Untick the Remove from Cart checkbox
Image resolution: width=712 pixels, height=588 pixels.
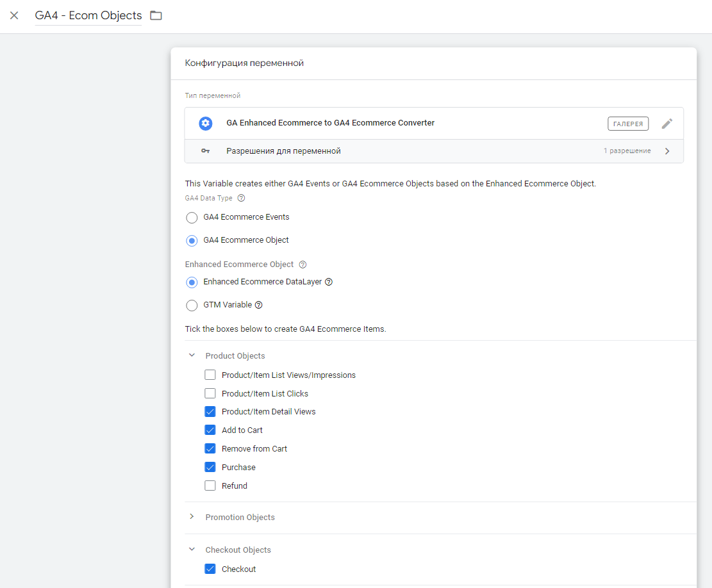click(210, 448)
